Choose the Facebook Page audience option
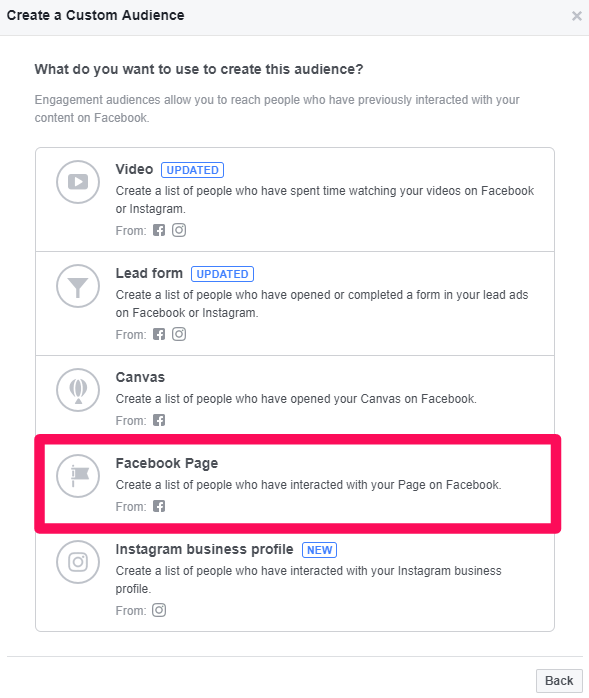589x698 pixels. (295, 485)
